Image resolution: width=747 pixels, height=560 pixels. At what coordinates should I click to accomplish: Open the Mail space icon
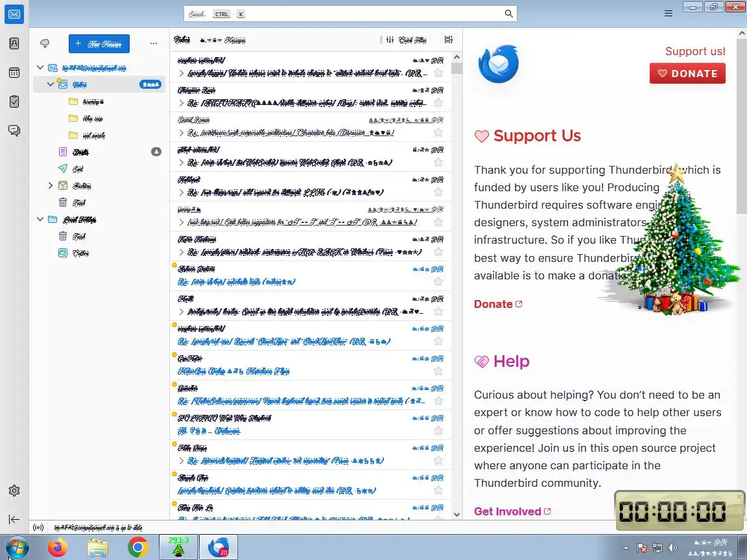[x=14, y=14]
